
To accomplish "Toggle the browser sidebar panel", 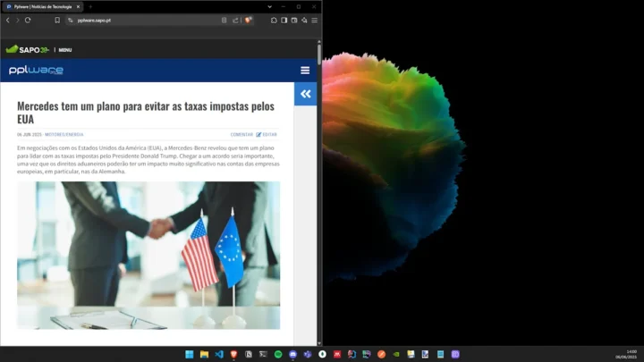I will (284, 20).
